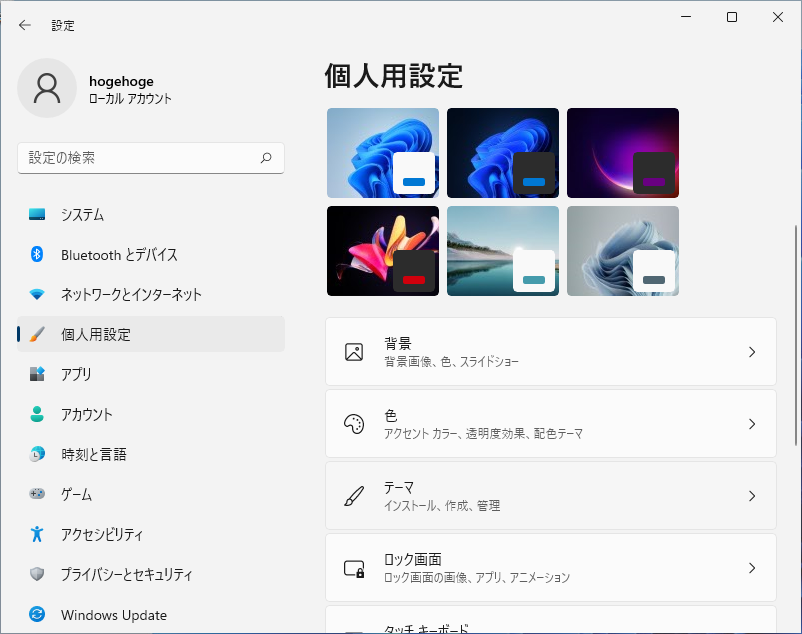Expand the 背景 settings chevron
Screen dimensions: 802x634
(752, 352)
